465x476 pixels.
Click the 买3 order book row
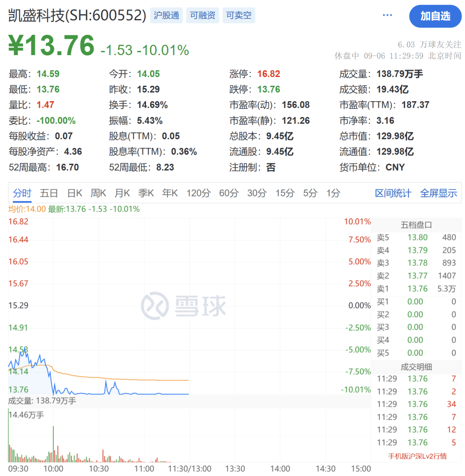tap(416, 327)
